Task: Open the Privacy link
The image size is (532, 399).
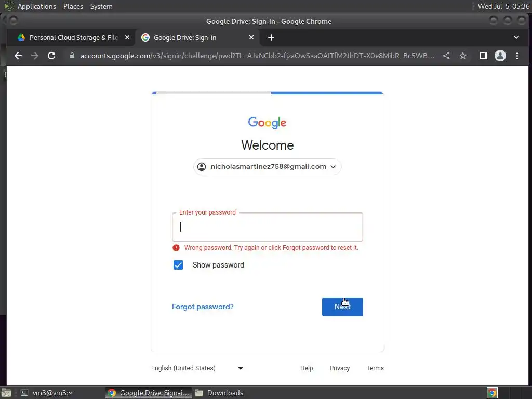Action: (x=340, y=368)
